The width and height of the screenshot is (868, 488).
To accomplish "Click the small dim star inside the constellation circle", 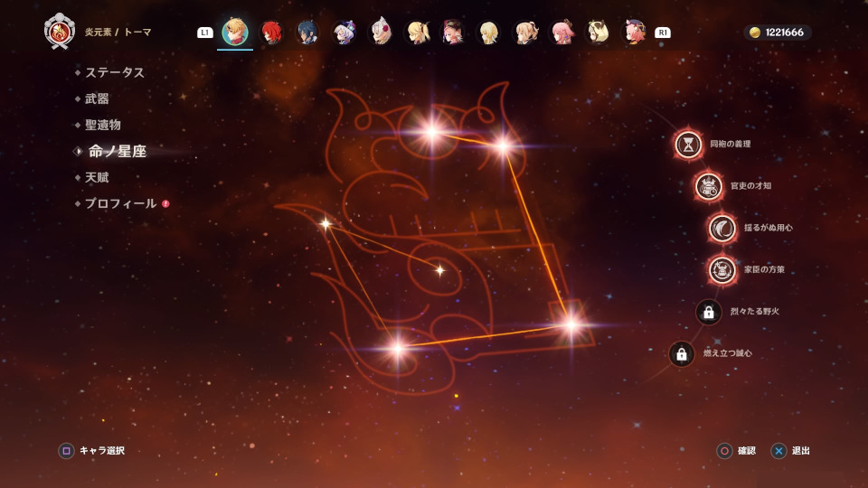I will click(x=439, y=270).
